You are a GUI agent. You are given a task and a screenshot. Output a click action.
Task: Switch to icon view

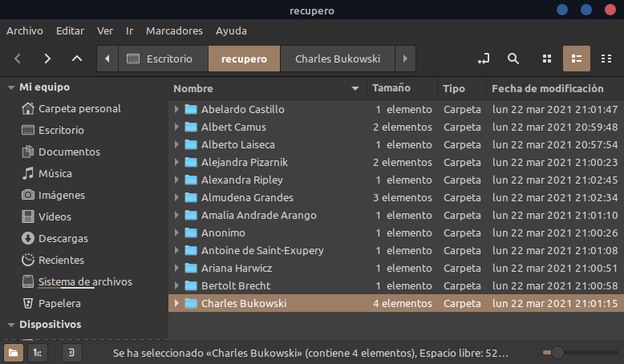tap(547, 59)
